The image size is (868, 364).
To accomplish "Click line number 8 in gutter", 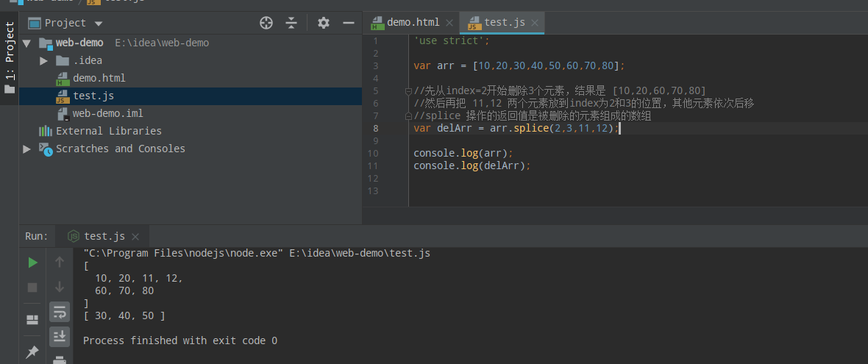I will coord(376,129).
